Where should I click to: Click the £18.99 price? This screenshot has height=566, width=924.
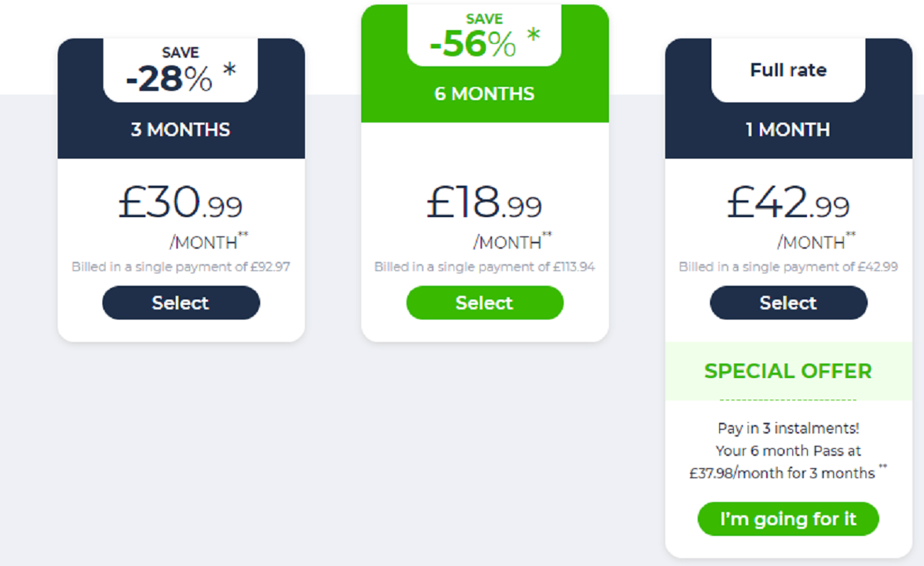tap(484, 203)
